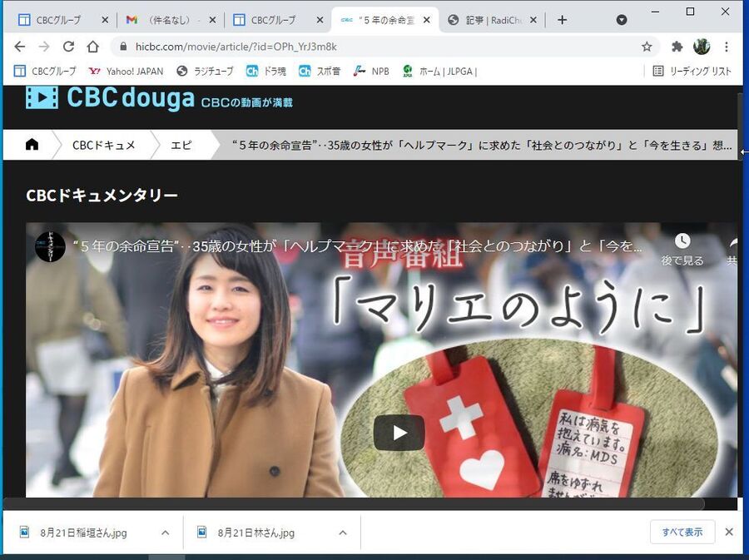
Task: Click the horizontal page scrollbar
Action: 354,503
